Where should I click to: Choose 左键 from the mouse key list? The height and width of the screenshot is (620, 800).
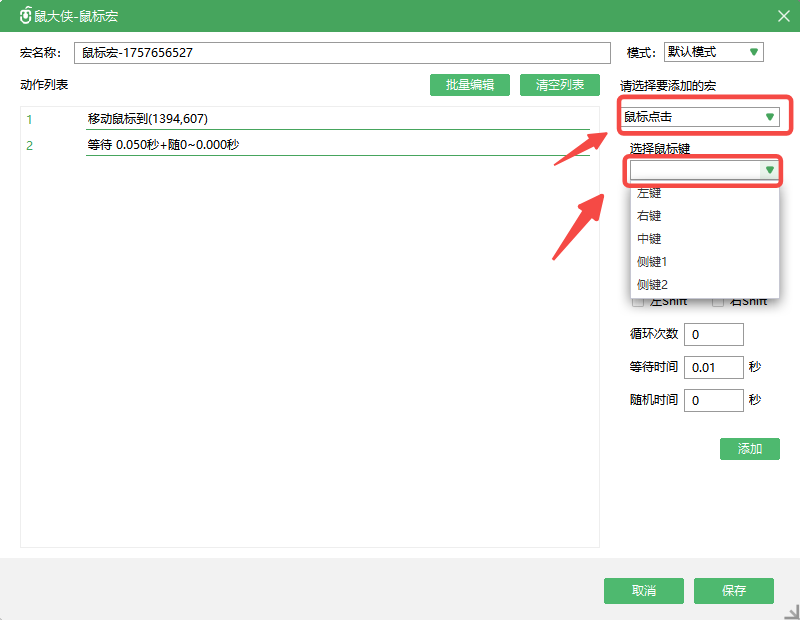pyautogui.click(x=649, y=193)
